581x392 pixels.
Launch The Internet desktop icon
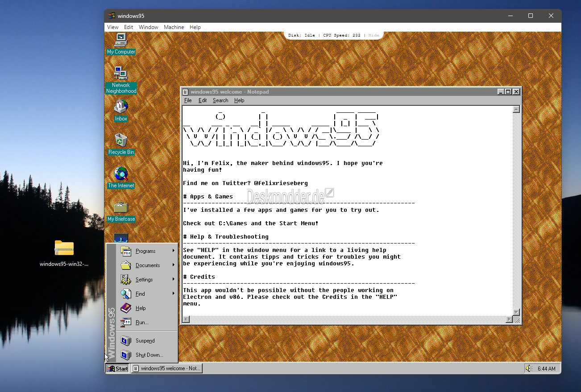(x=121, y=177)
